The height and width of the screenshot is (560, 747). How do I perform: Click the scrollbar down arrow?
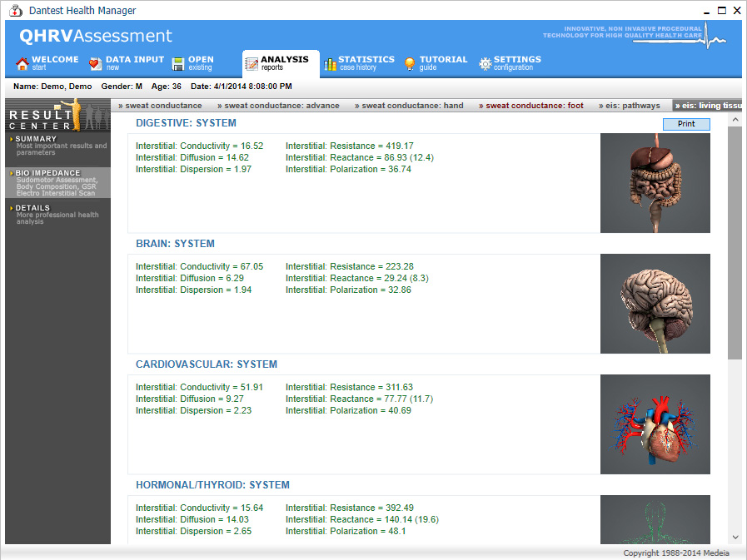click(x=735, y=538)
